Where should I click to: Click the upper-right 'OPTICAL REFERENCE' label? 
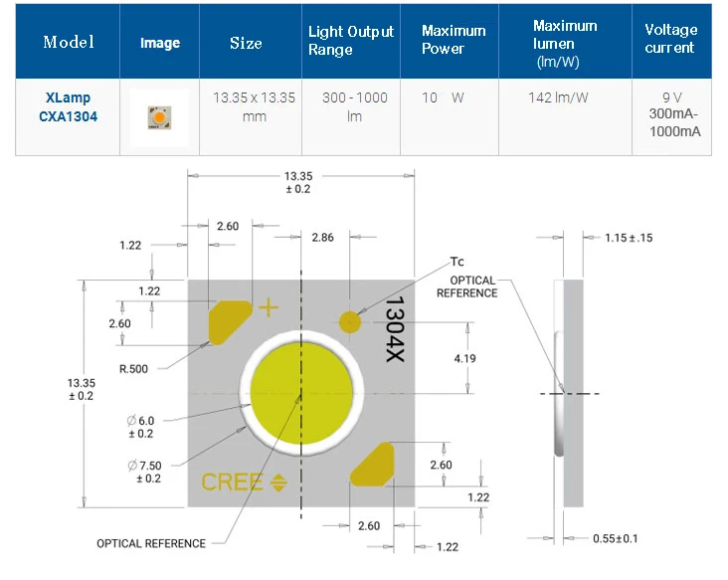click(x=466, y=287)
